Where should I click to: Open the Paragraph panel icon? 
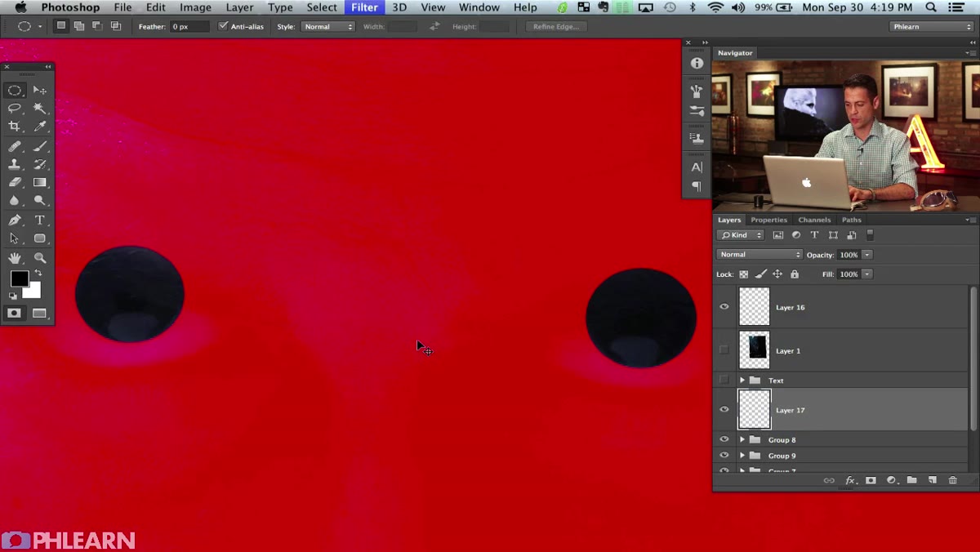click(697, 186)
